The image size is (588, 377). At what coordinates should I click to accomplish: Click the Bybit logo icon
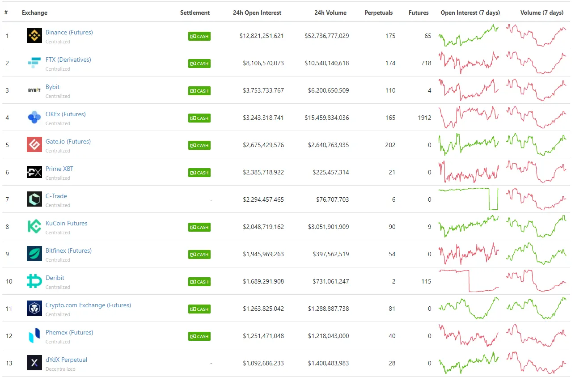[x=34, y=90]
